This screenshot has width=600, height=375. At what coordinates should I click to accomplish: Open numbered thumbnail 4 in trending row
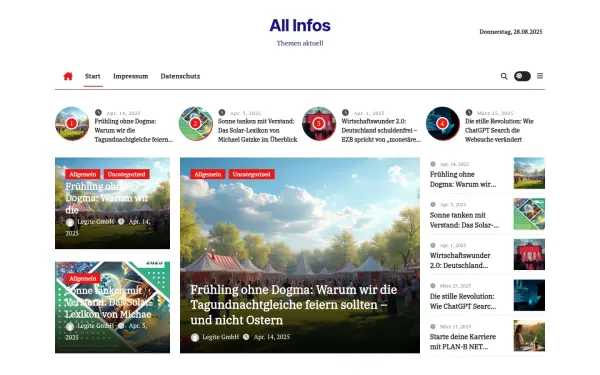(x=443, y=124)
